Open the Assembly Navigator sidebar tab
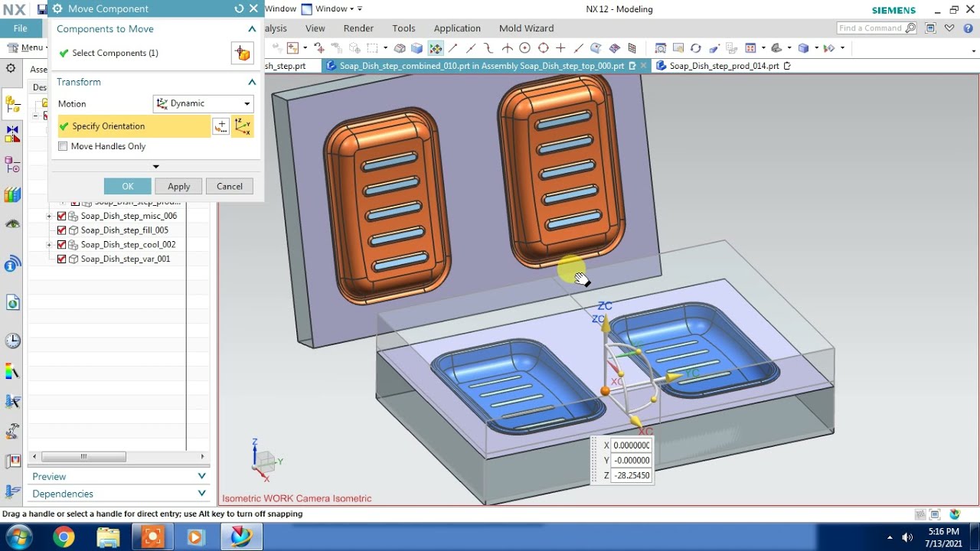 point(12,103)
